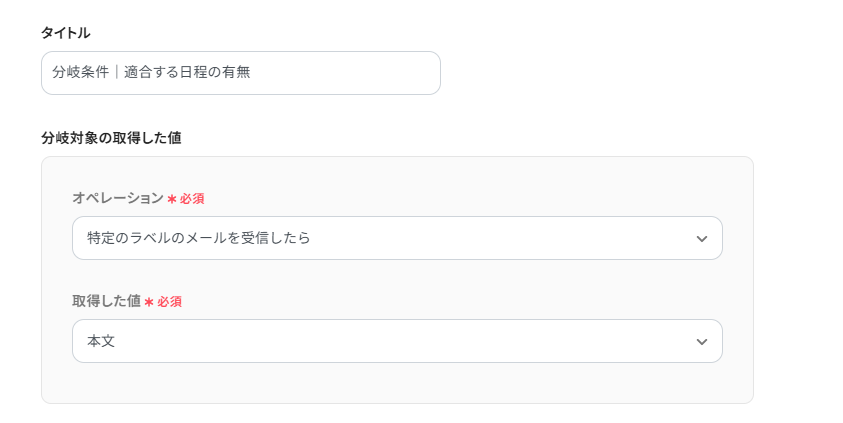This screenshot has width=843, height=423.
Task: Open the 特定のラベルのメールを受信したら dropdown
Action: point(397,238)
